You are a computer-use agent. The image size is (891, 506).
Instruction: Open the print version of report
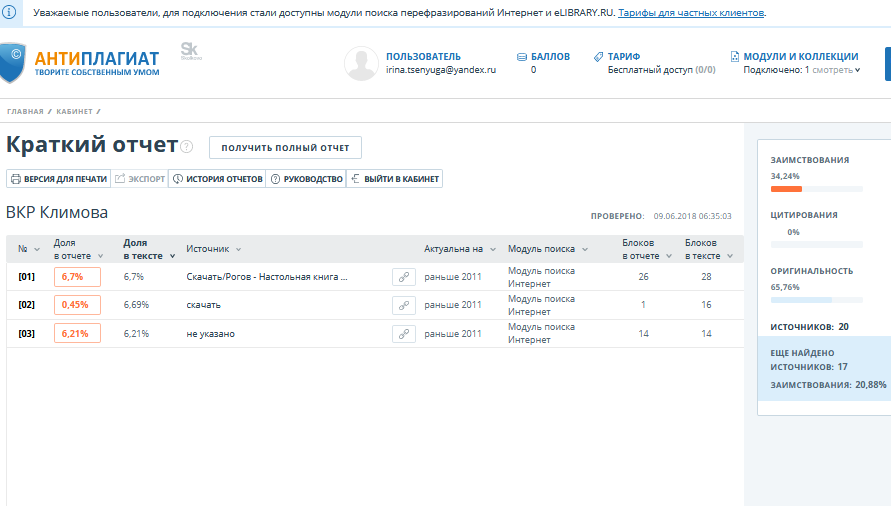58,179
